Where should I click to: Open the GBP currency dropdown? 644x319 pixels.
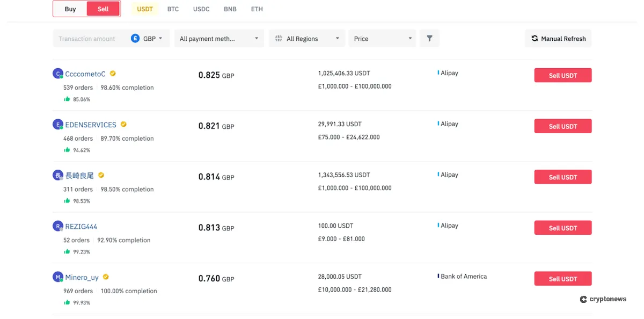click(x=150, y=38)
